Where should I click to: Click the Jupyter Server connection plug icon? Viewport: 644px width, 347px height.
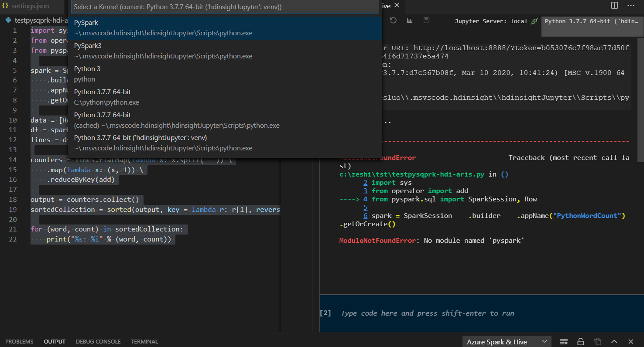click(534, 20)
